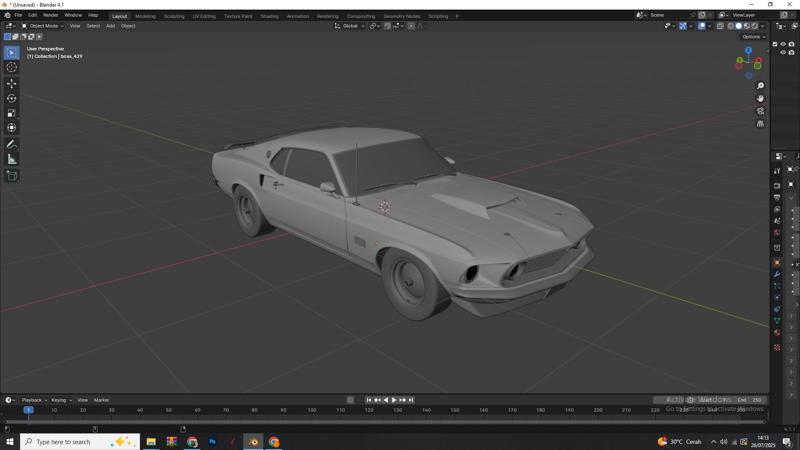Jump to the timeline start frame button
The height and width of the screenshot is (450, 800).
click(369, 400)
